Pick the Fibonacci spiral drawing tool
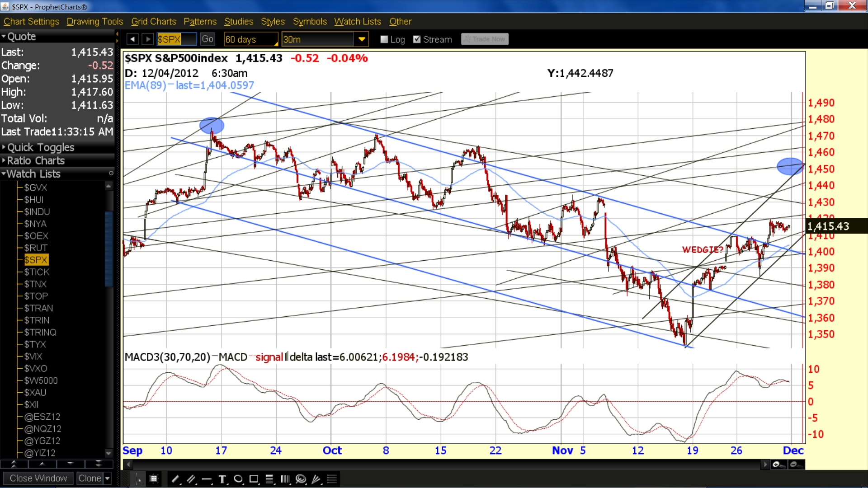 point(301,479)
